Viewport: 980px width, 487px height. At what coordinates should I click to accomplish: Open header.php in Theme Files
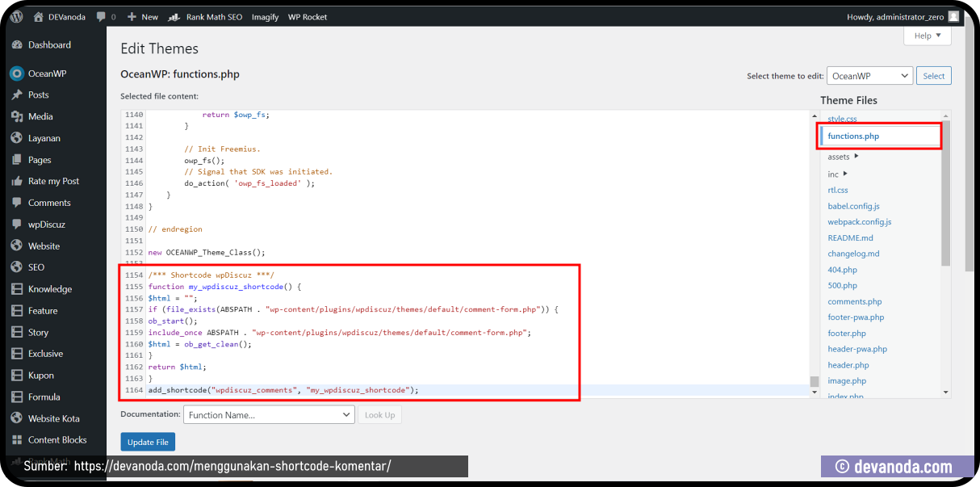pyautogui.click(x=848, y=365)
